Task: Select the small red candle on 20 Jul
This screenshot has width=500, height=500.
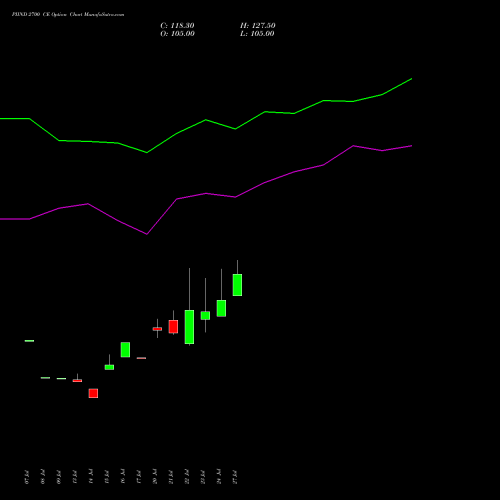Action: pyautogui.click(x=157, y=329)
